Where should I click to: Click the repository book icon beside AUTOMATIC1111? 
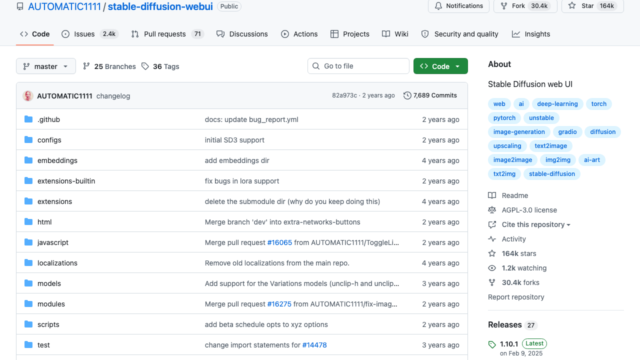[x=20, y=7]
